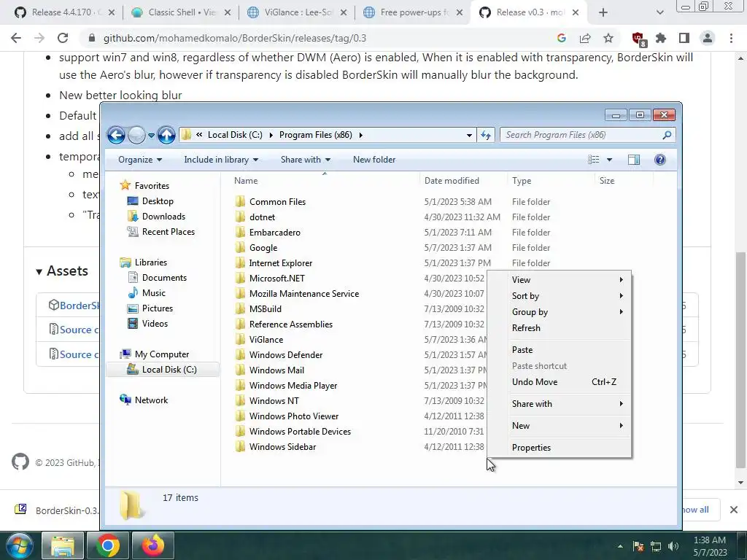
Task: Click the GitHub page vertical scrollbar
Action: point(740,359)
